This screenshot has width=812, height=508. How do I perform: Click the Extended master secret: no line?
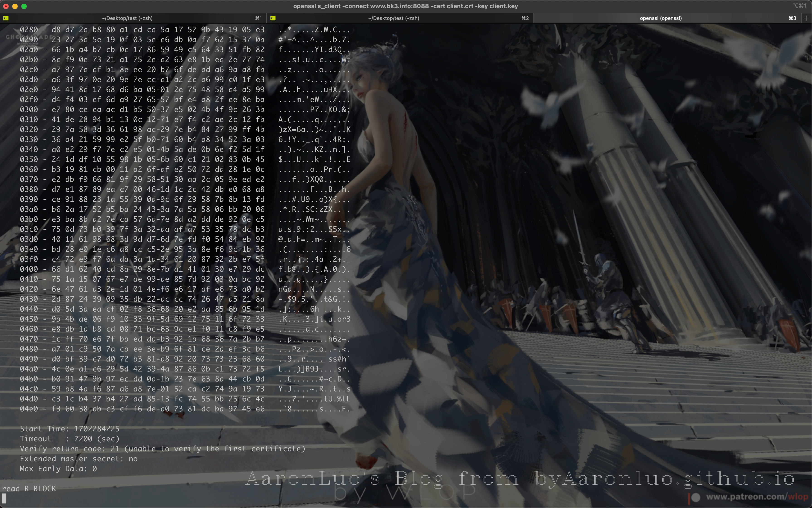79,459
